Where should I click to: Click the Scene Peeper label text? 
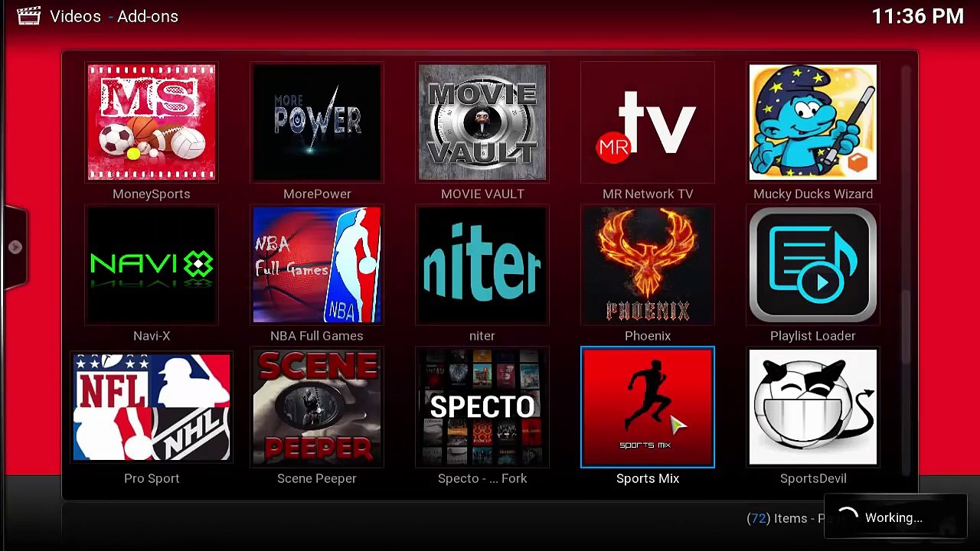tap(317, 478)
